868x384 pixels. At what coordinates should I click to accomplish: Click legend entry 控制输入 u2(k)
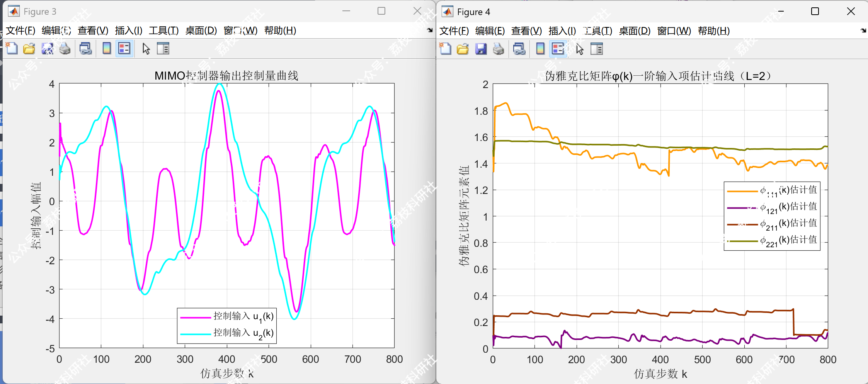(x=243, y=333)
